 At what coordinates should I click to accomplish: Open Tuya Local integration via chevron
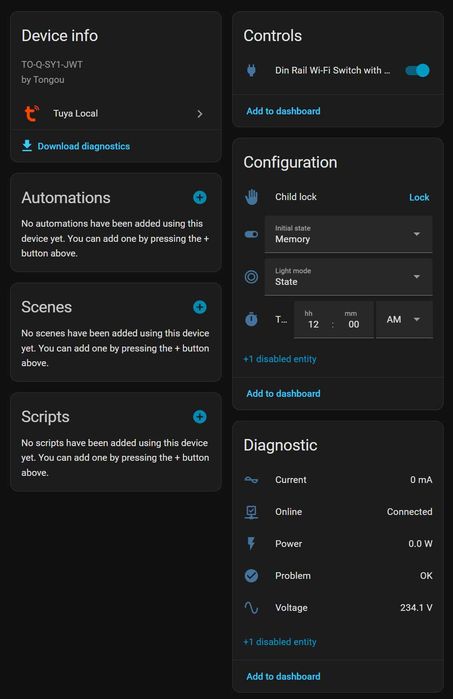[200, 114]
